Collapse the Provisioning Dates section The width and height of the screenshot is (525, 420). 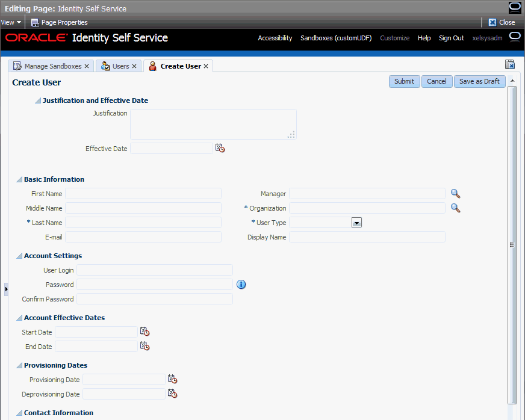click(x=19, y=365)
